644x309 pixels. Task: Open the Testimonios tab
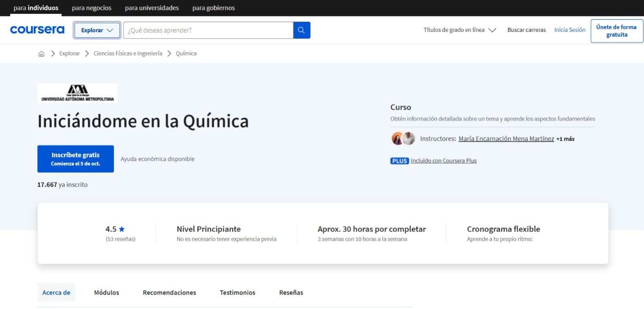click(x=237, y=292)
